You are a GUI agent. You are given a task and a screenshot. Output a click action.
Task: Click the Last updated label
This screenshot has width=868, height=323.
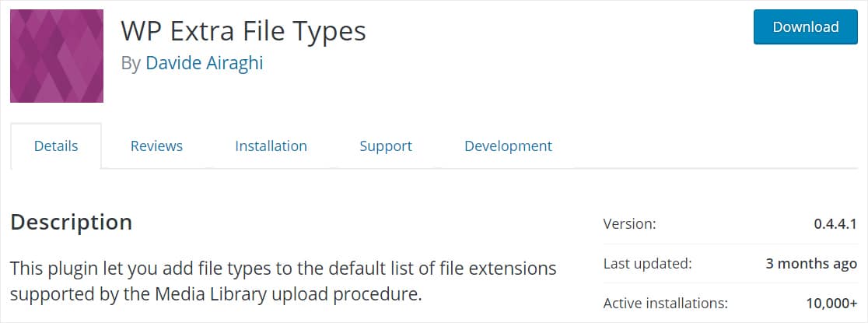coord(648,264)
